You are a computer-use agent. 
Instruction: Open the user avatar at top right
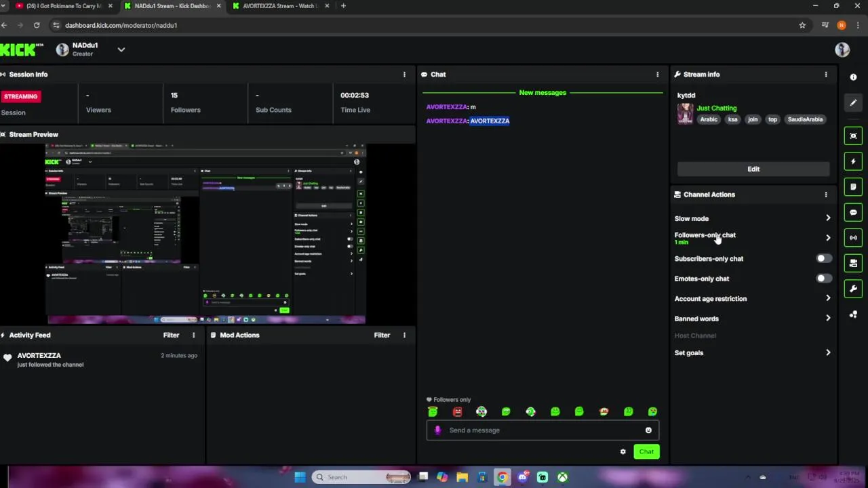click(842, 49)
